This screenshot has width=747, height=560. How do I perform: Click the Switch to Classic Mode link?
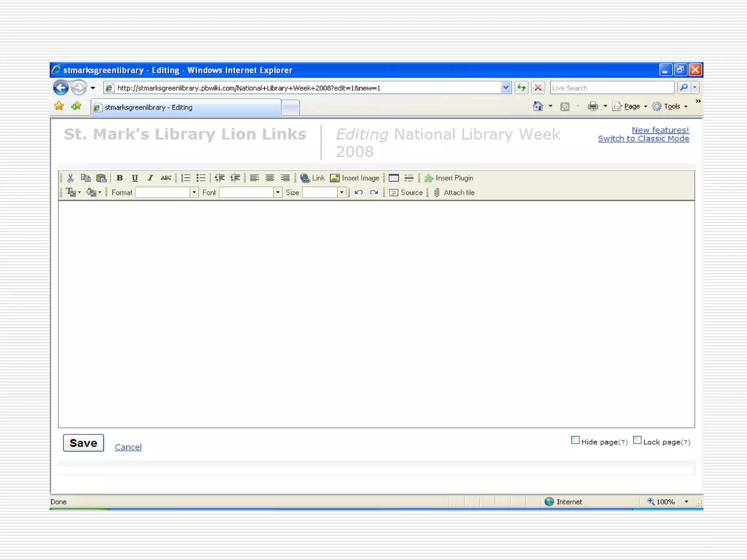643,139
